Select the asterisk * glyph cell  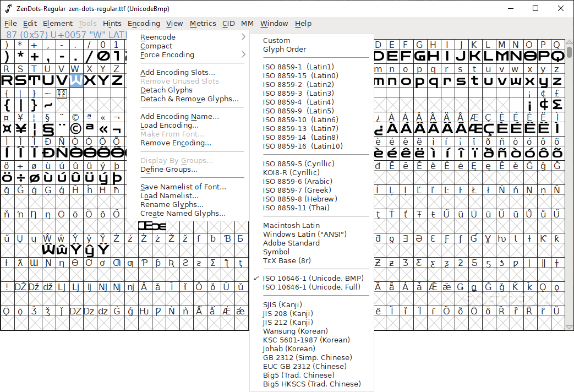(x=20, y=56)
